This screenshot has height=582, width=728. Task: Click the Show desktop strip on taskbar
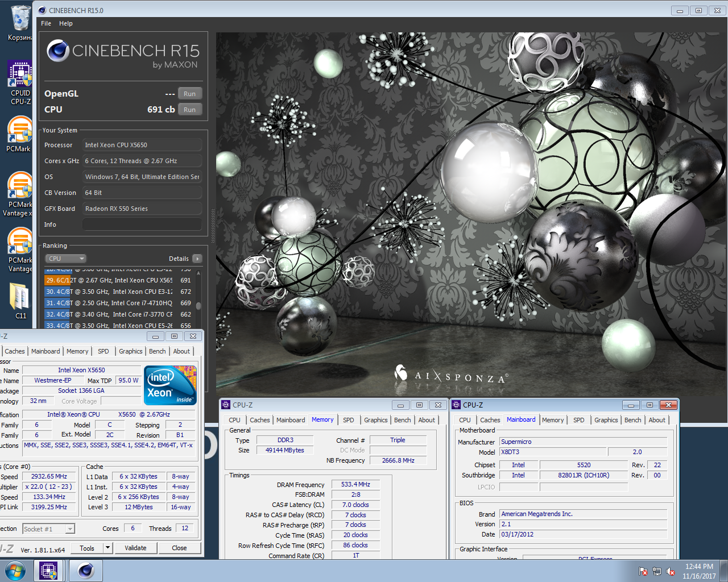pyautogui.click(x=724, y=571)
